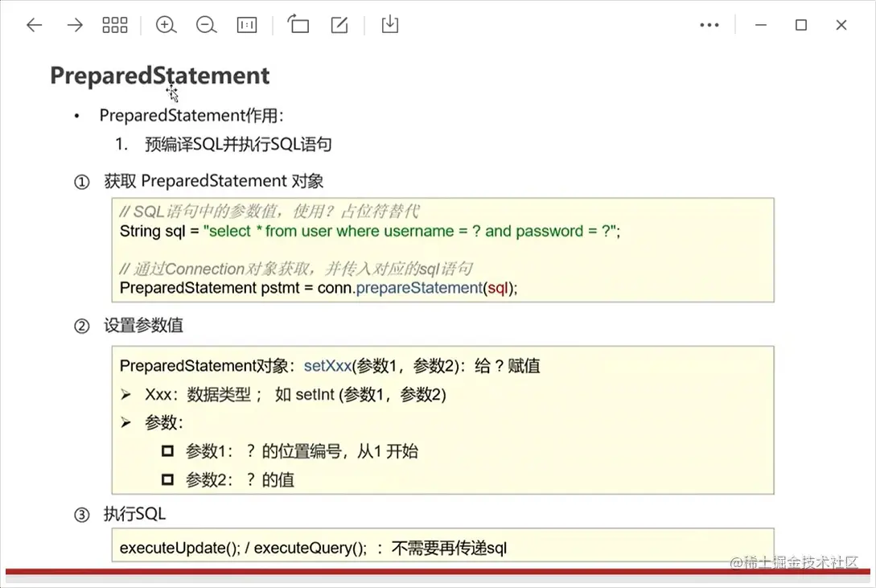
Task: Click the line 'Xxx: 数据类型; 如 setInt'
Action: [295, 395]
